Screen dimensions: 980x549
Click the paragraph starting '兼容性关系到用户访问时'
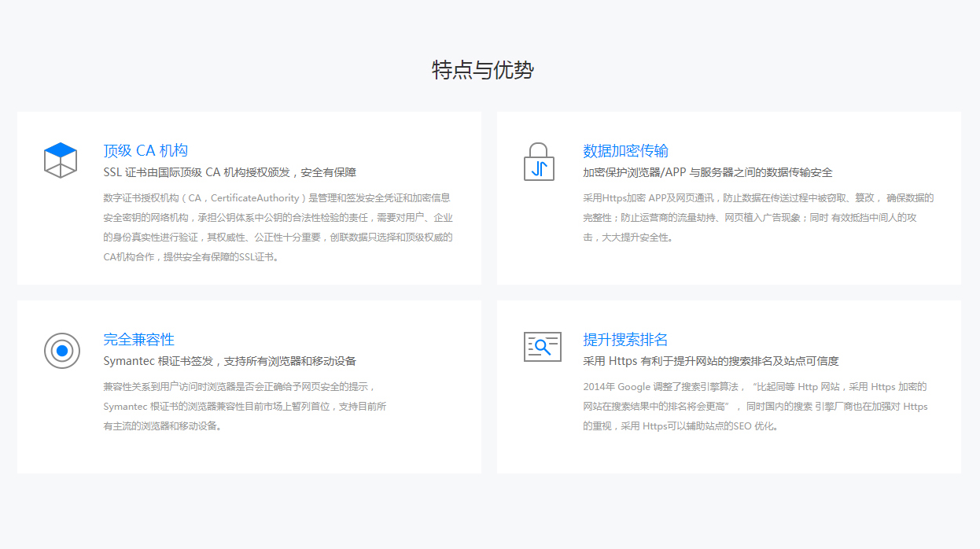245,407
